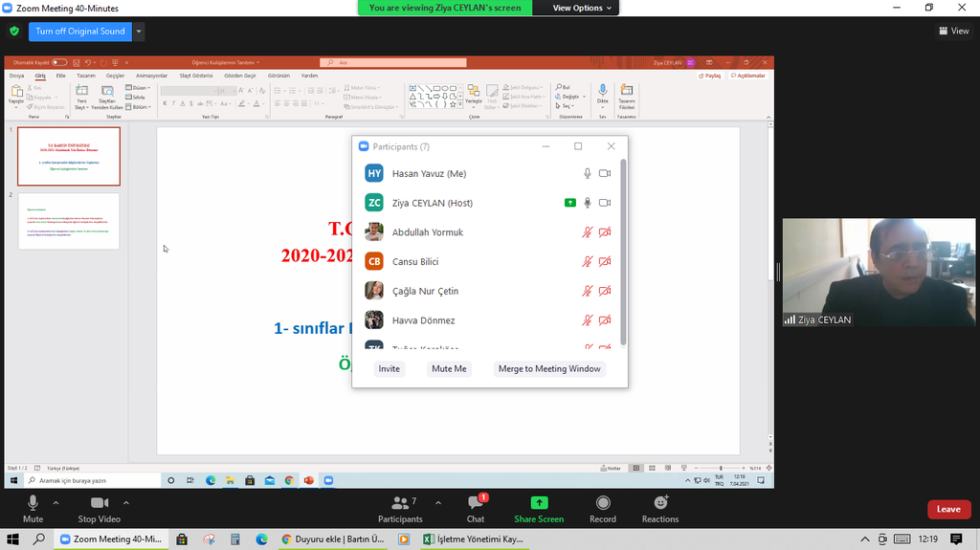Click Merge to Meeting Window
The height and width of the screenshot is (550, 980).
pyautogui.click(x=549, y=368)
